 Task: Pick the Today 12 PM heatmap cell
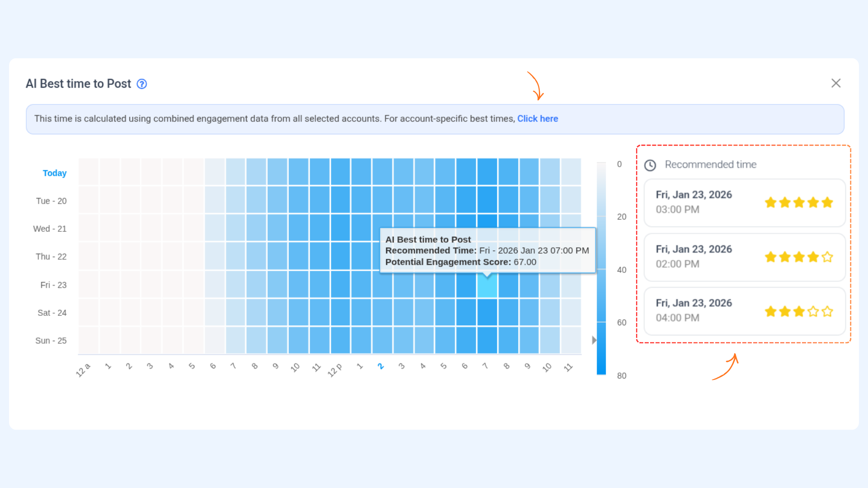pos(340,172)
